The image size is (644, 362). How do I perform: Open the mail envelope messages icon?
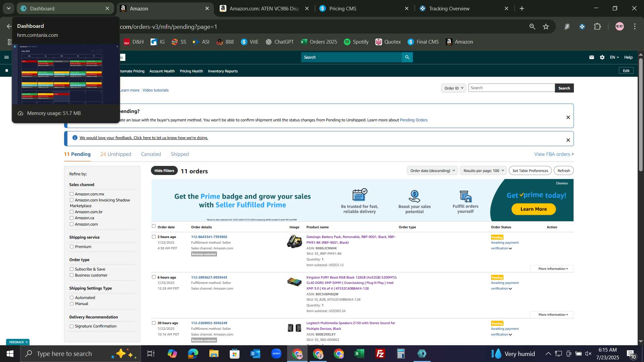592,57
